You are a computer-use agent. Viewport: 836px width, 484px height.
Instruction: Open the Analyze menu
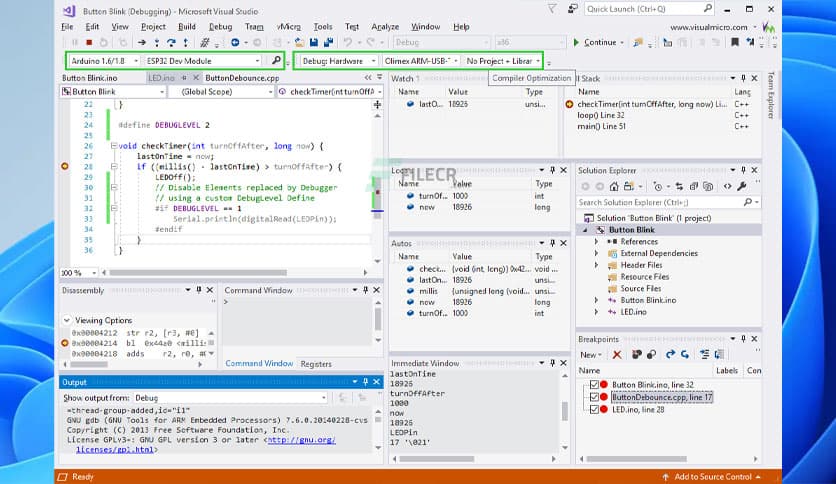385,27
